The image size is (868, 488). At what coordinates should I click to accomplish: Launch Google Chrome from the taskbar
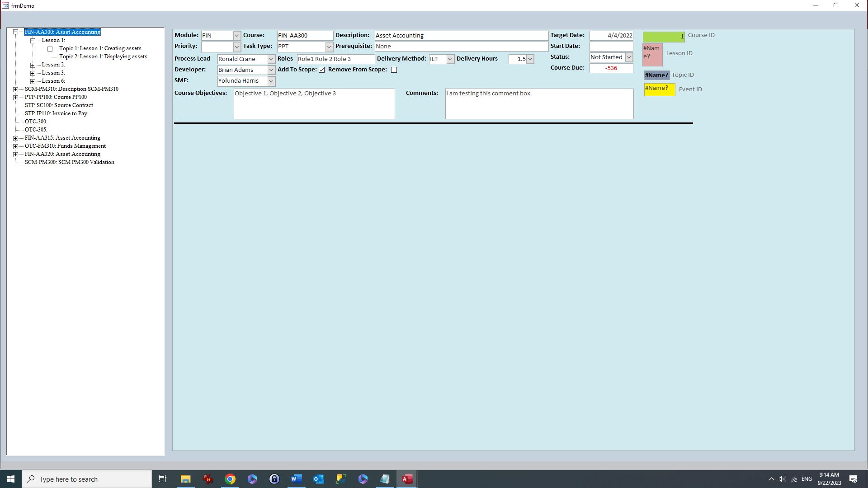click(x=230, y=479)
